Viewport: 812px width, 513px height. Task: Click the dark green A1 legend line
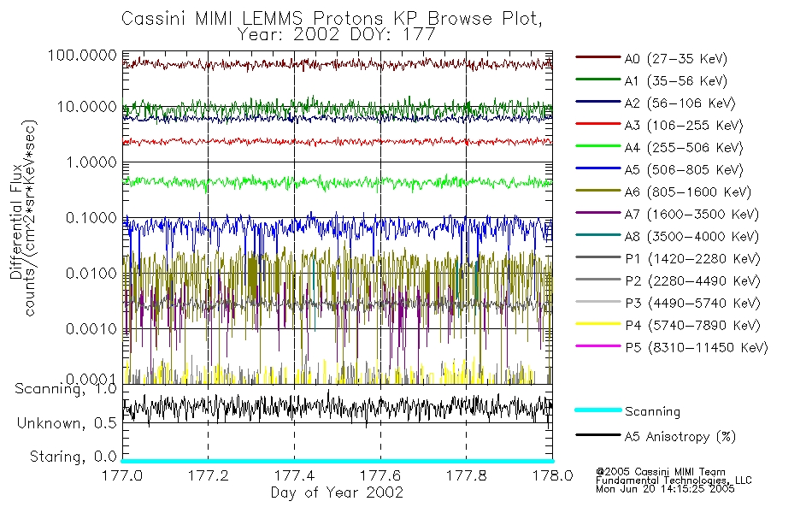(597, 80)
